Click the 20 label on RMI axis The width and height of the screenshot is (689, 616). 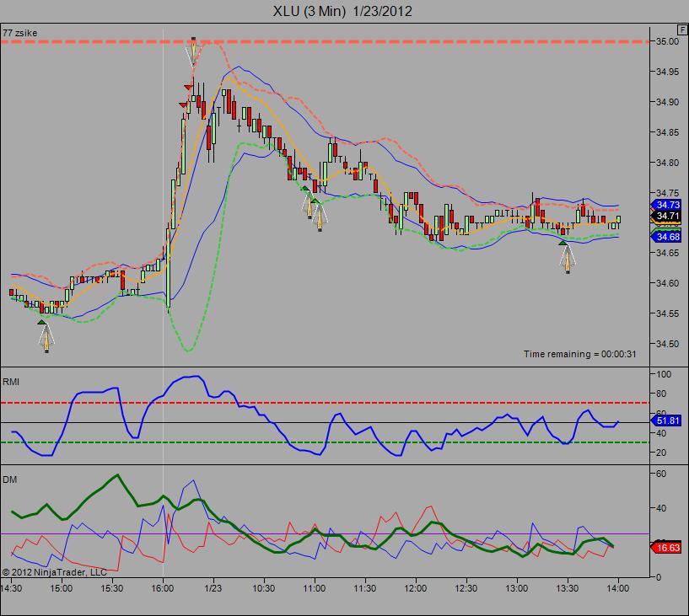pos(661,453)
